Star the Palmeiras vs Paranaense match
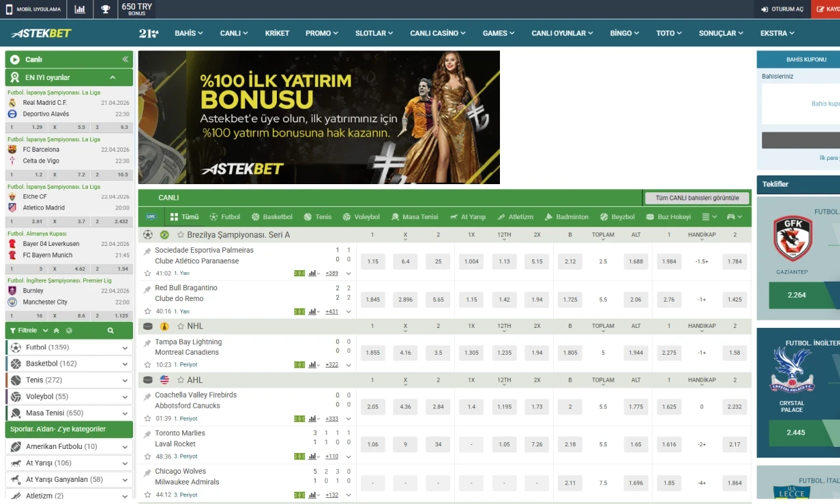This screenshot has height=504, width=840. point(148,274)
